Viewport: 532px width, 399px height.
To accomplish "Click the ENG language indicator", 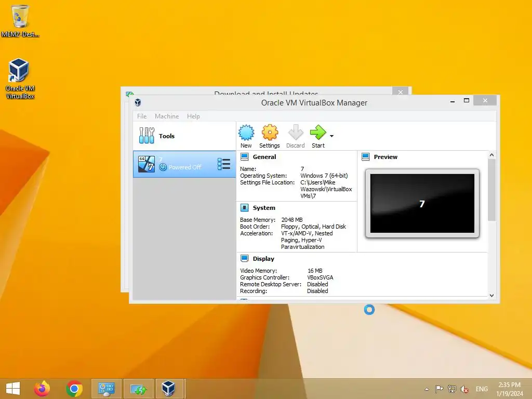I will point(482,389).
